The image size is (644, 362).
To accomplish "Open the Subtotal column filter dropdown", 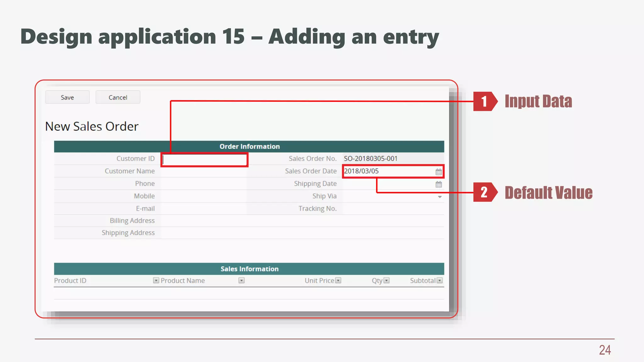I will [440, 280].
